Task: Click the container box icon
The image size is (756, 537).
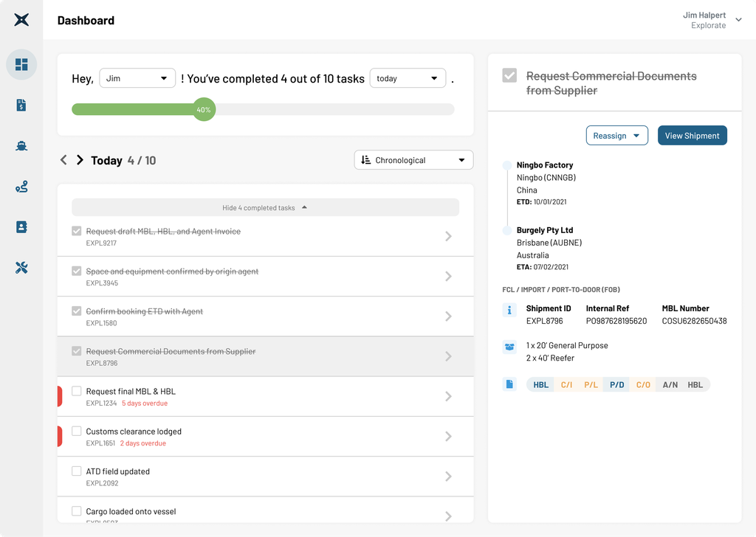Action: click(x=509, y=347)
